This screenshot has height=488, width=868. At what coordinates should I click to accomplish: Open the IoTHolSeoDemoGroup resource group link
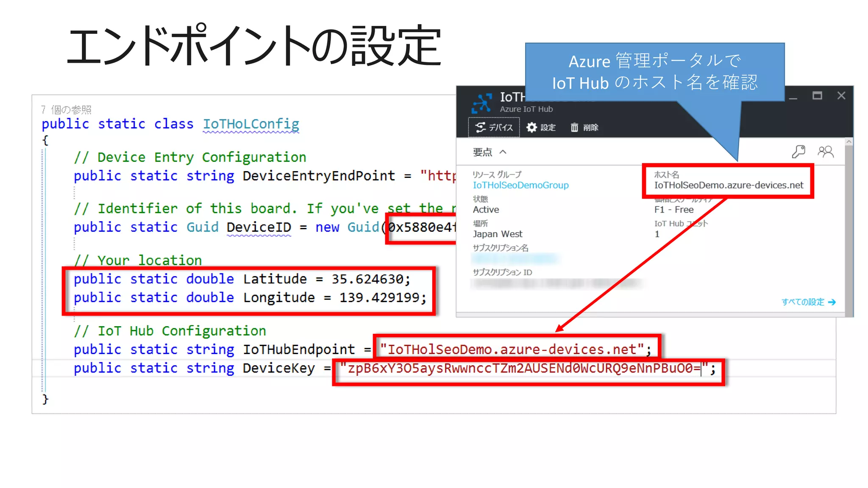[520, 185]
